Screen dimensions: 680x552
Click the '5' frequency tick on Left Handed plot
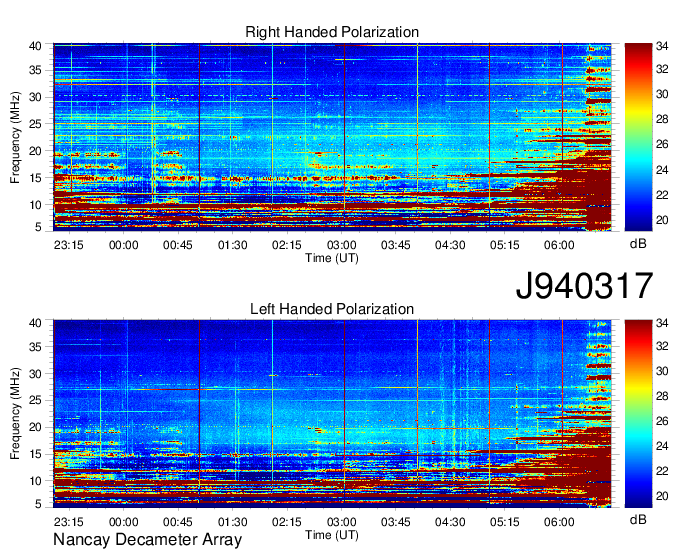[39, 504]
